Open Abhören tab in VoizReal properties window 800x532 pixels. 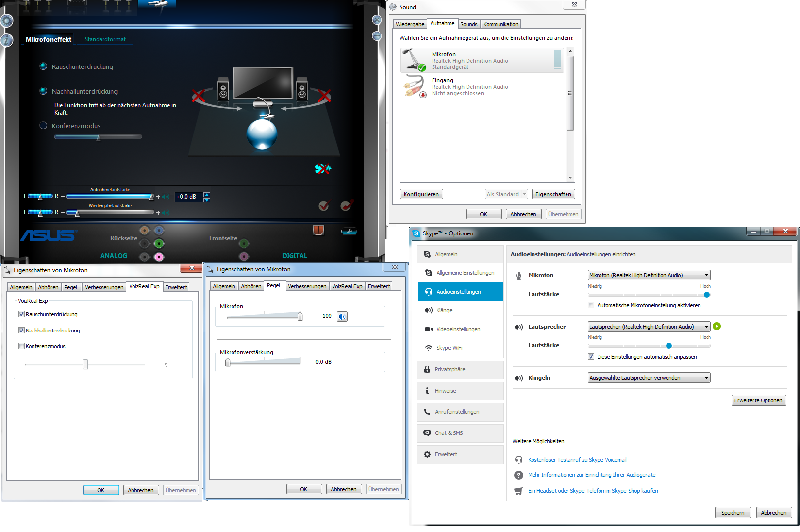point(48,287)
